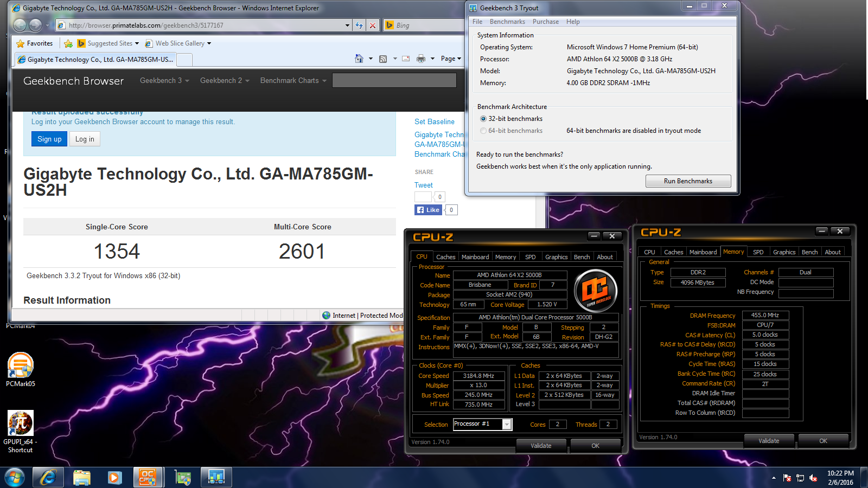Click Add to Favorites bar icon

pos(68,43)
